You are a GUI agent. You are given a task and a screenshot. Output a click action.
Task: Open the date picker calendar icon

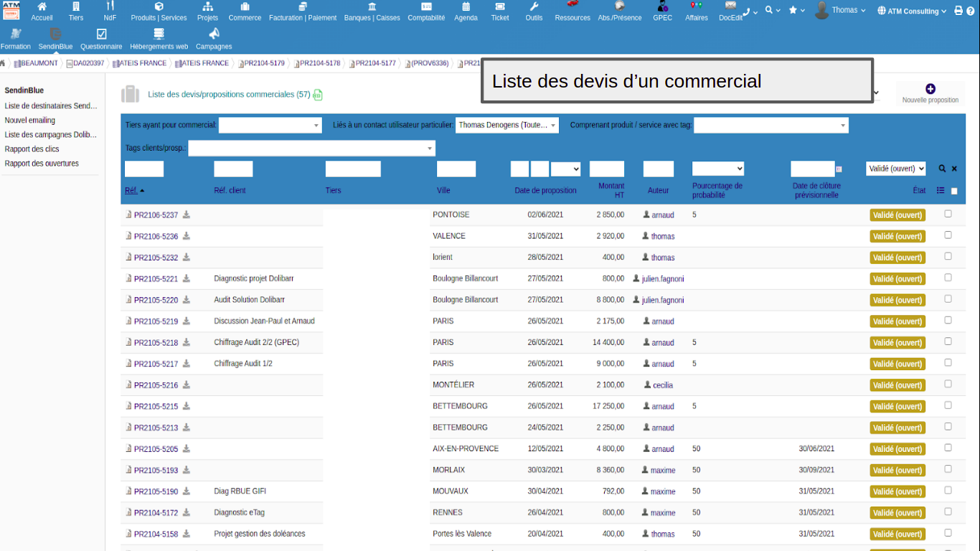pyautogui.click(x=839, y=169)
